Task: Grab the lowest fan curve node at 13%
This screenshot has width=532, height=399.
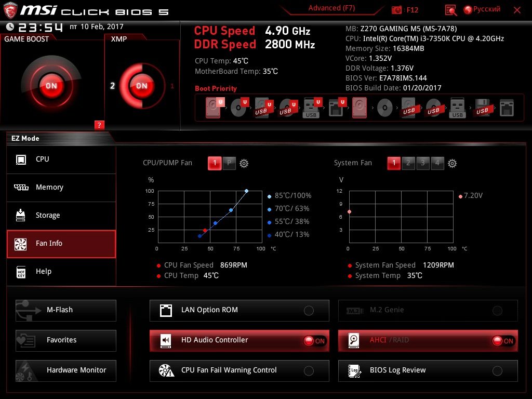Action: [x=200, y=236]
